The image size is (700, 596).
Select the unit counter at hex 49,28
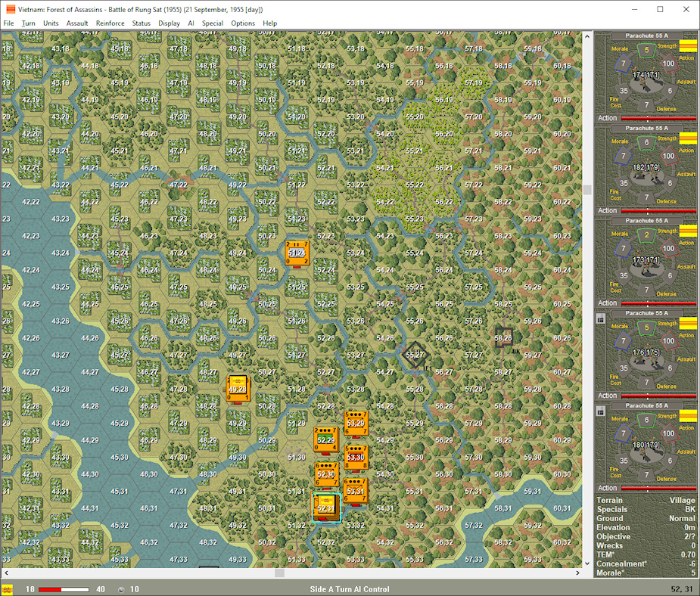pyautogui.click(x=238, y=389)
